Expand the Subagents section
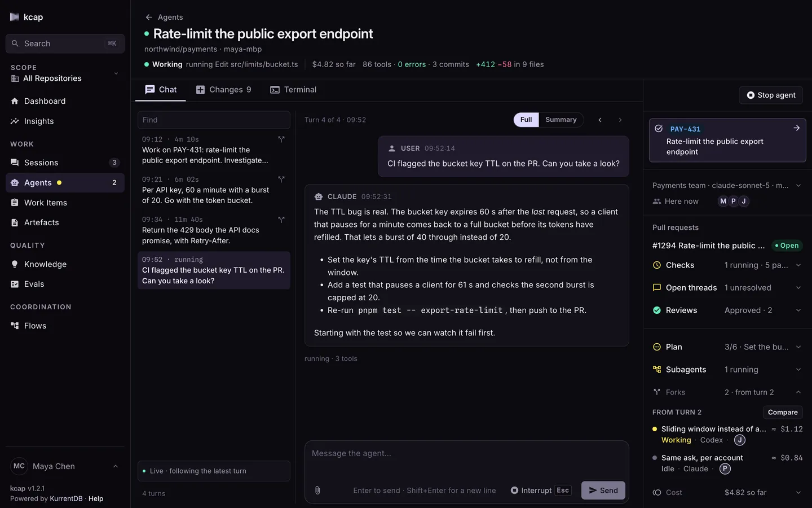 [x=727, y=370]
